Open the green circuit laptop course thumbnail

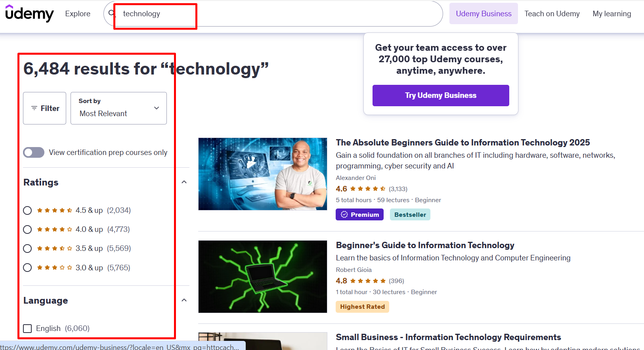click(x=263, y=277)
